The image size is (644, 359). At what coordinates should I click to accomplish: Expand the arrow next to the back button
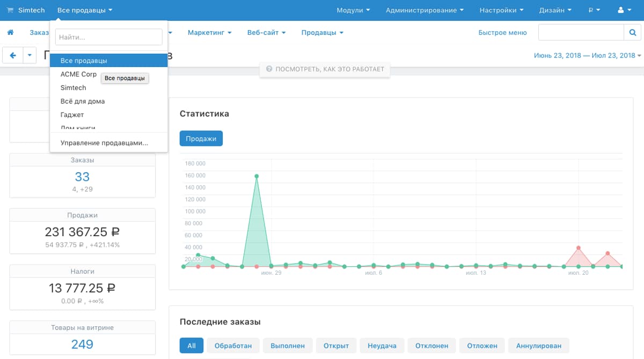pos(30,55)
